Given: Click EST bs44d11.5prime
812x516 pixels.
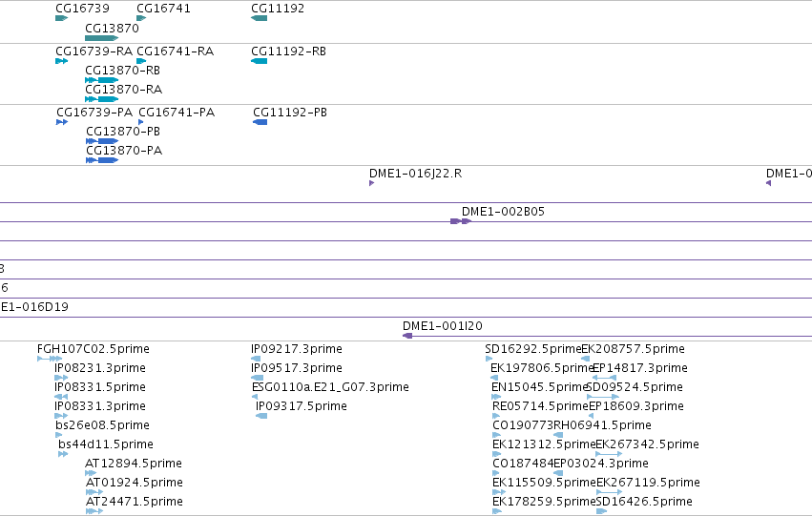Looking at the screenshot, I should (x=106, y=444).
